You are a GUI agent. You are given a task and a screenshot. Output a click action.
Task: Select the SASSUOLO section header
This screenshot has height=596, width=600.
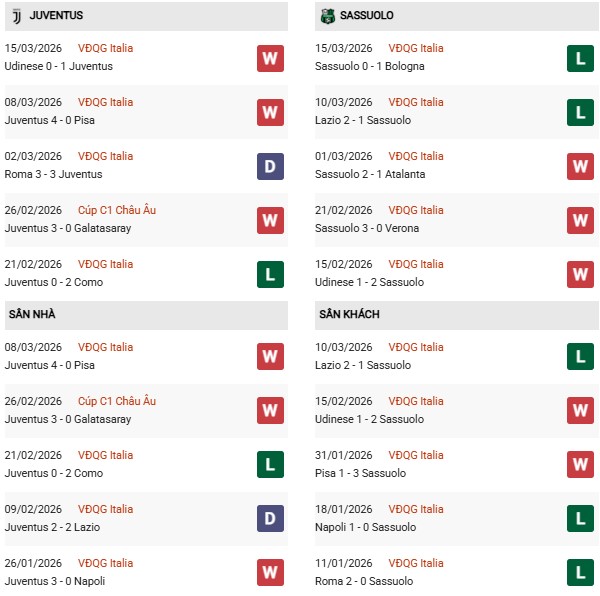pyautogui.click(x=366, y=16)
